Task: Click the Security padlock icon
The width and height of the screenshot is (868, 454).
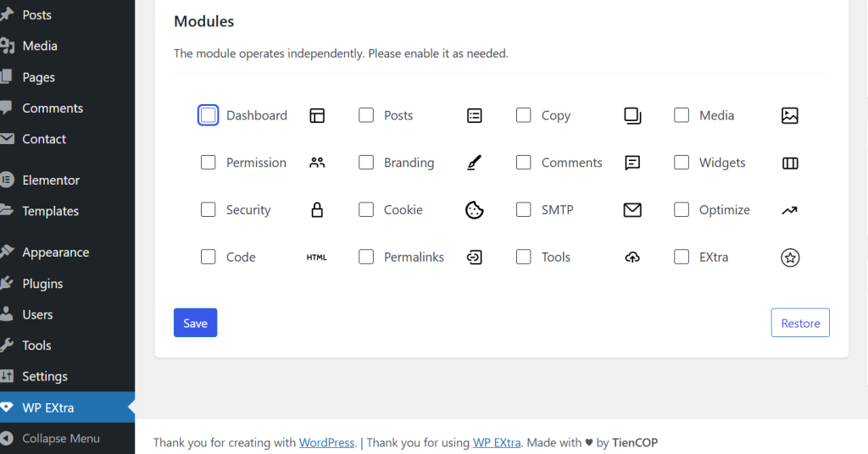Action: click(317, 210)
